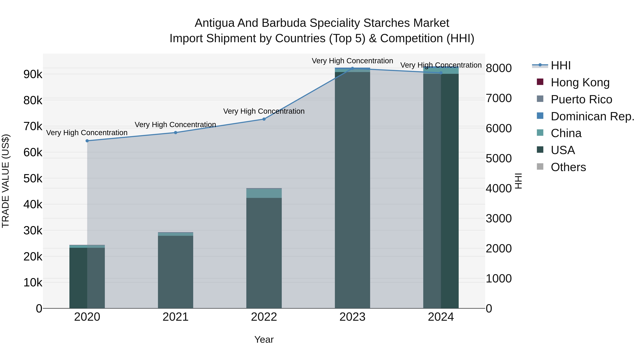Click the 'TRADE VALUE (US$)' axis title
This screenshot has height=362, width=644.
(x=6, y=181)
